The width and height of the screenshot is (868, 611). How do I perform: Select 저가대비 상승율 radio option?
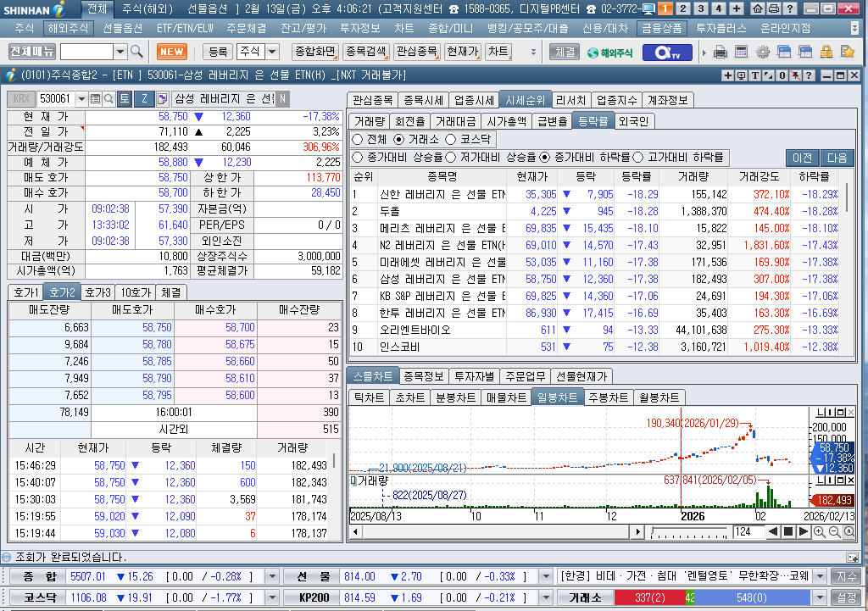[451, 158]
